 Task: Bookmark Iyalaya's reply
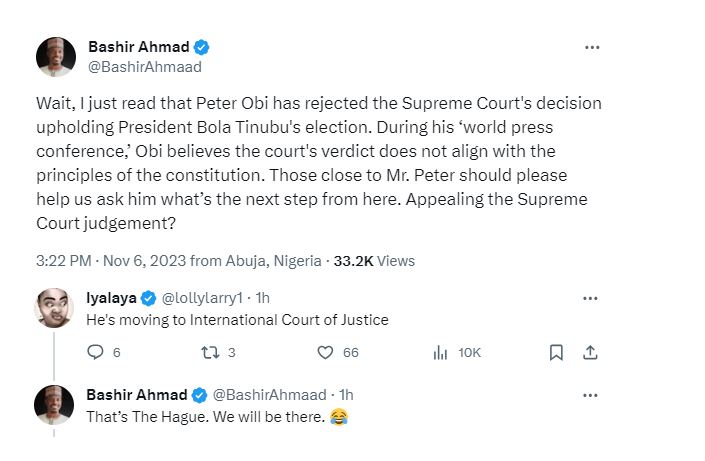pos(556,352)
